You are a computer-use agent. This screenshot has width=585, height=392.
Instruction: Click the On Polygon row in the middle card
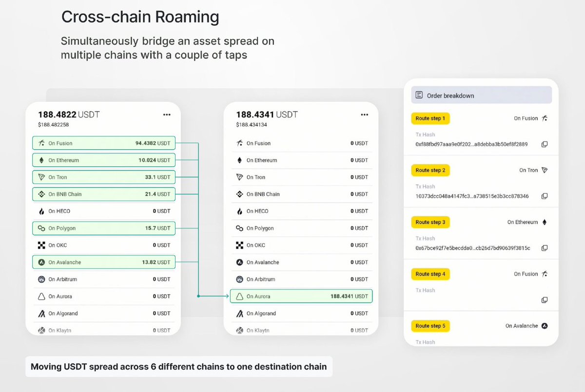pyautogui.click(x=301, y=228)
